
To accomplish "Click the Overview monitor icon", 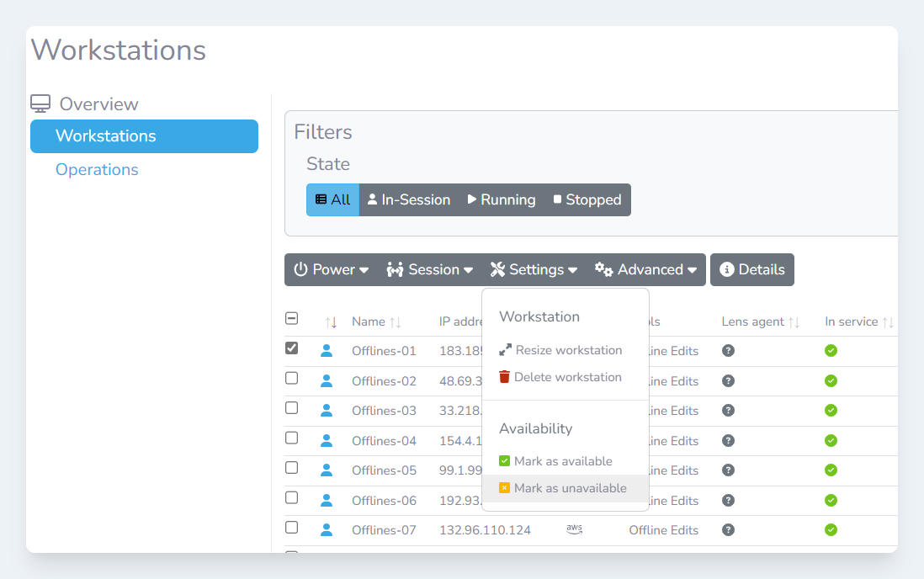I will click(x=40, y=104).
